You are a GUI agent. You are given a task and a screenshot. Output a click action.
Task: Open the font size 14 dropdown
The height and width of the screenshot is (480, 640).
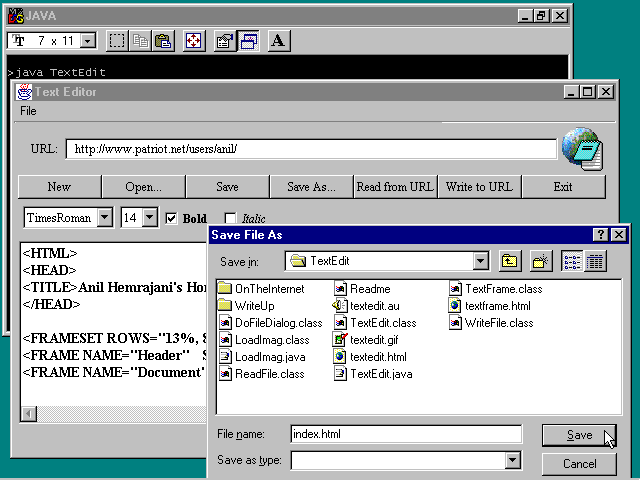pyautogui.click(x=150, y=218)
